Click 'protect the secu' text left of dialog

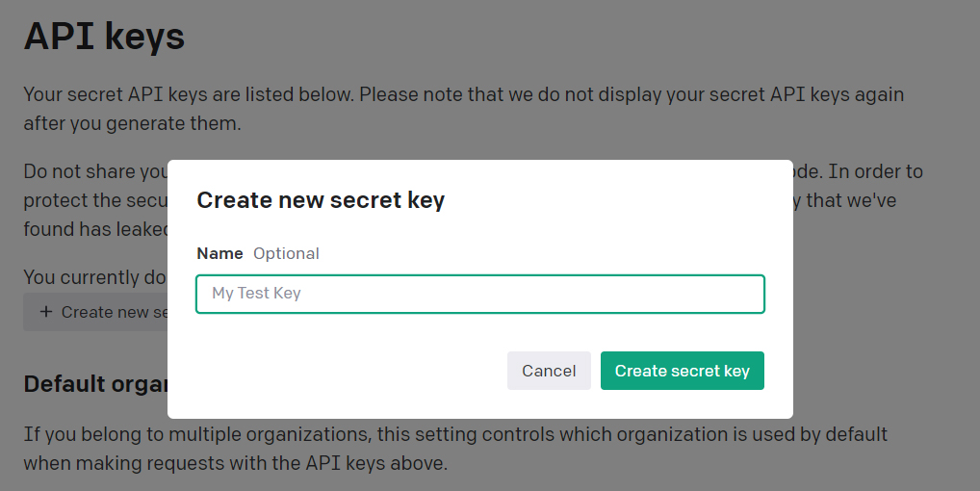[95, 200]
